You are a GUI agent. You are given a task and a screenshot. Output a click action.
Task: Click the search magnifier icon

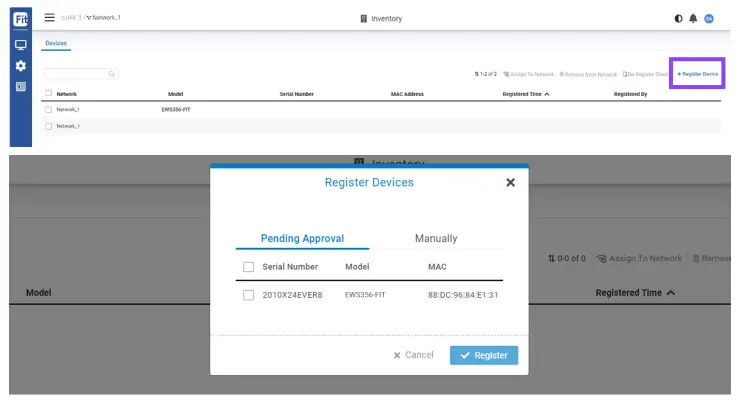(112, 74)
